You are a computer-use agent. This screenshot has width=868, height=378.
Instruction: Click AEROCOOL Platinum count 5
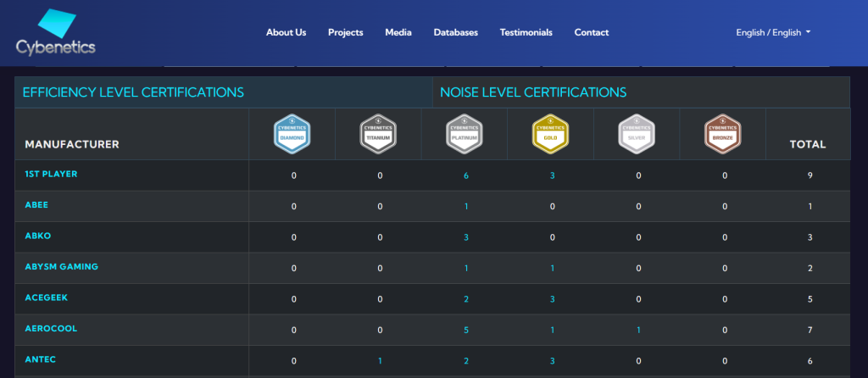(466, 331)
